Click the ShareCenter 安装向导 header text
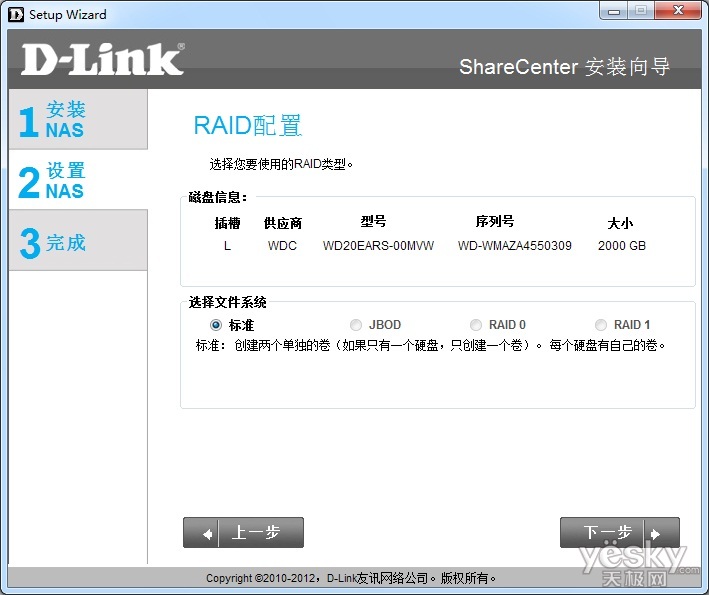 pos(564,67)
